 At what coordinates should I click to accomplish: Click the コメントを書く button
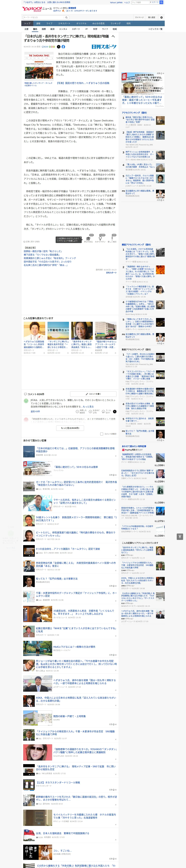(x=93, y=394)
